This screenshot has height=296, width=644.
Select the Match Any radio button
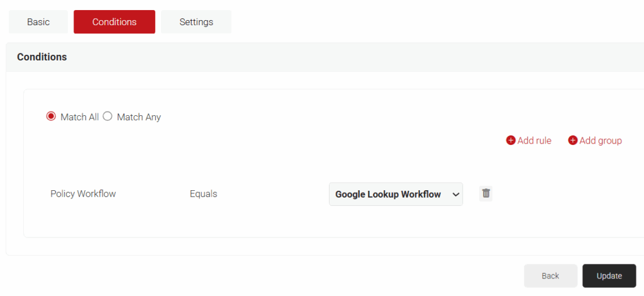point(108,117)
